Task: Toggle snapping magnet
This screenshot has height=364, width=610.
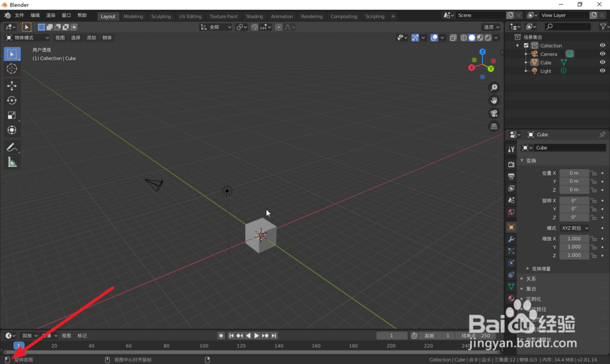Action: (x=254, y=27)
